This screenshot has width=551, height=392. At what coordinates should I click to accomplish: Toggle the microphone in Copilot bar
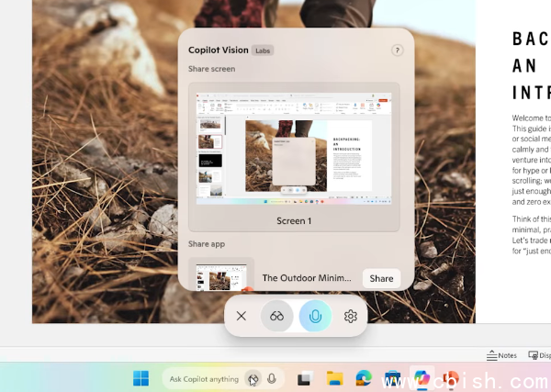click(x=315, y=316)
